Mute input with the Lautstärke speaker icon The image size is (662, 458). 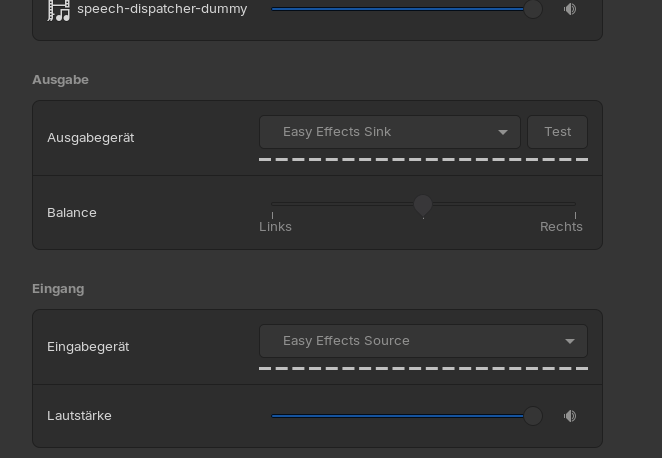click(570, 416)
